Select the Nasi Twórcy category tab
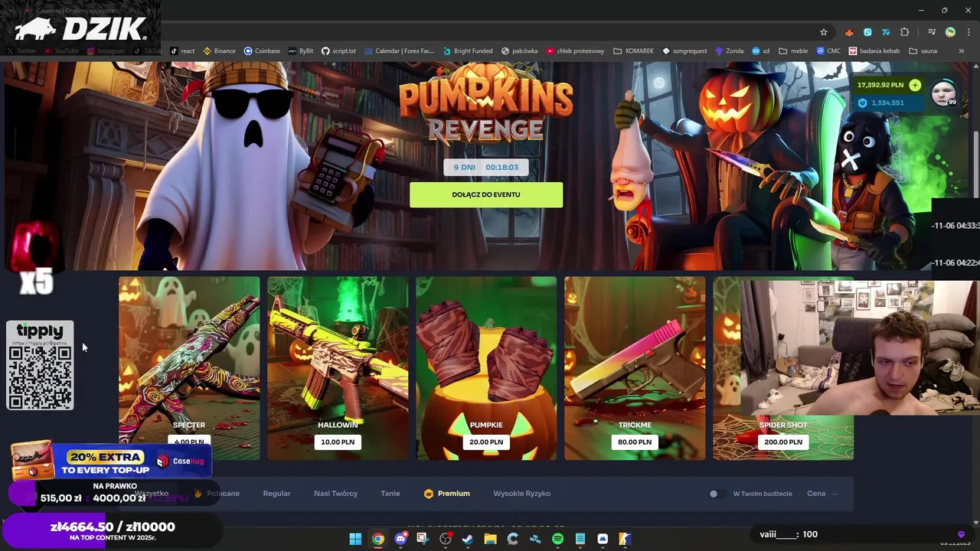Image resolution: width=980 pixels, height=551 pixels. 335,494
